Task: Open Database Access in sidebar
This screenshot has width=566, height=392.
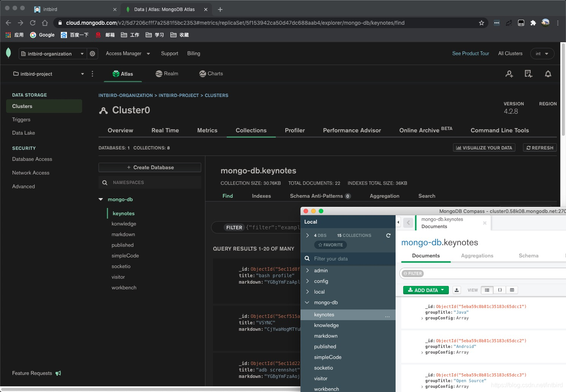Action: [32, 159]
